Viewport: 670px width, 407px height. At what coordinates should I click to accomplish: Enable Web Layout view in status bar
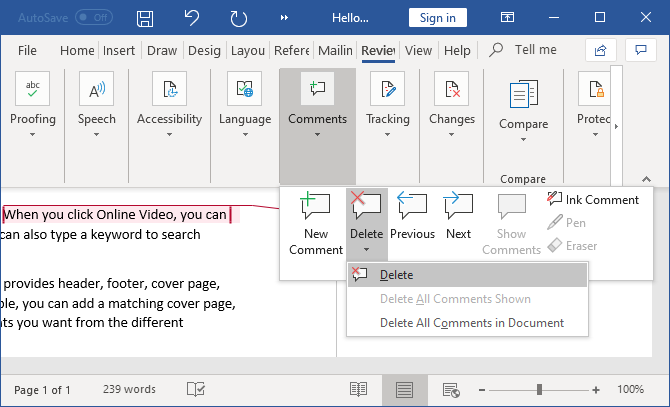450,389
